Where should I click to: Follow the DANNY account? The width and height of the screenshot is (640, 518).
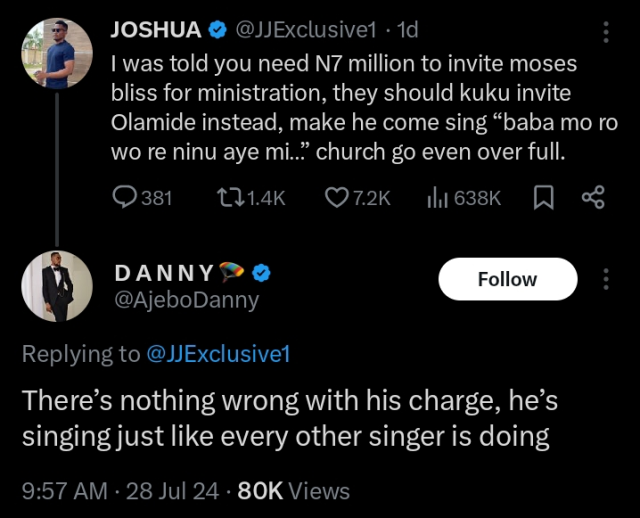(x=507, y=279)
